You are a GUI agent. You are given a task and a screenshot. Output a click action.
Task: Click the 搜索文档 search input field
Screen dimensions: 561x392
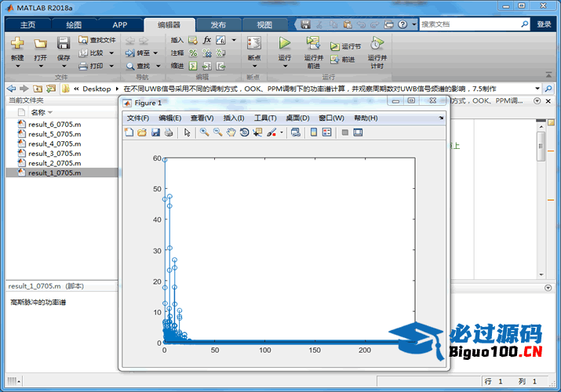pyautogui.click(x=469, y=24)
